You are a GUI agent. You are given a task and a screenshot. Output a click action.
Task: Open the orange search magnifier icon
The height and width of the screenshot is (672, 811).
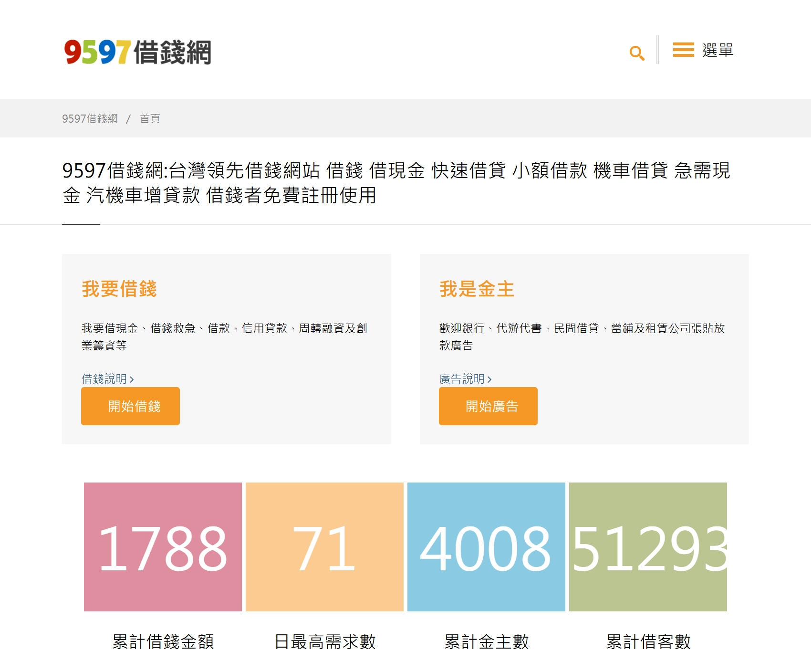pos(637,53)
